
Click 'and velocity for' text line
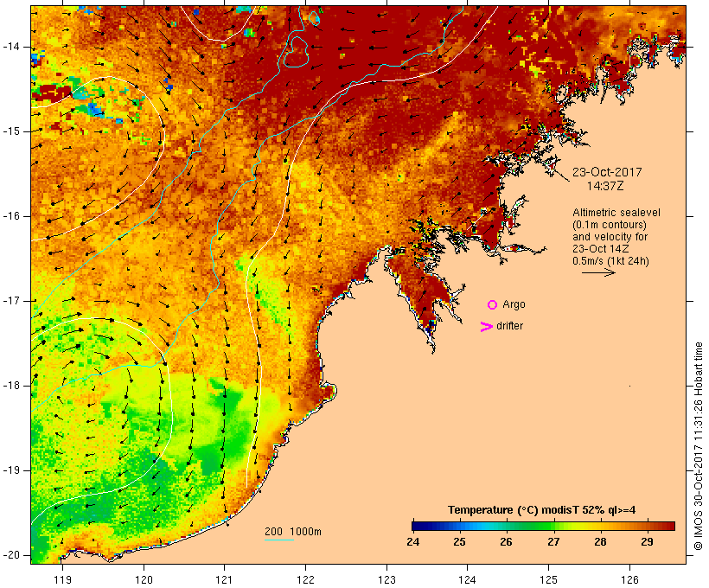(610, 237)
